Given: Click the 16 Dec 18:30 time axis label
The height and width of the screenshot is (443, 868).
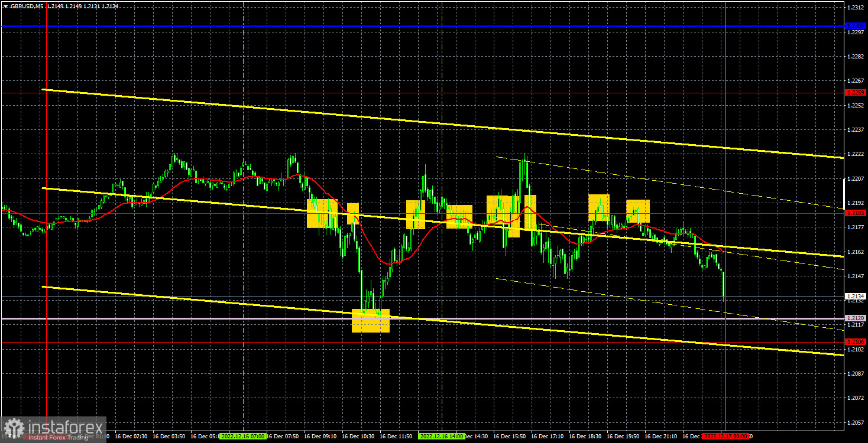Looking at the screenshot, I should click(585, 437).
